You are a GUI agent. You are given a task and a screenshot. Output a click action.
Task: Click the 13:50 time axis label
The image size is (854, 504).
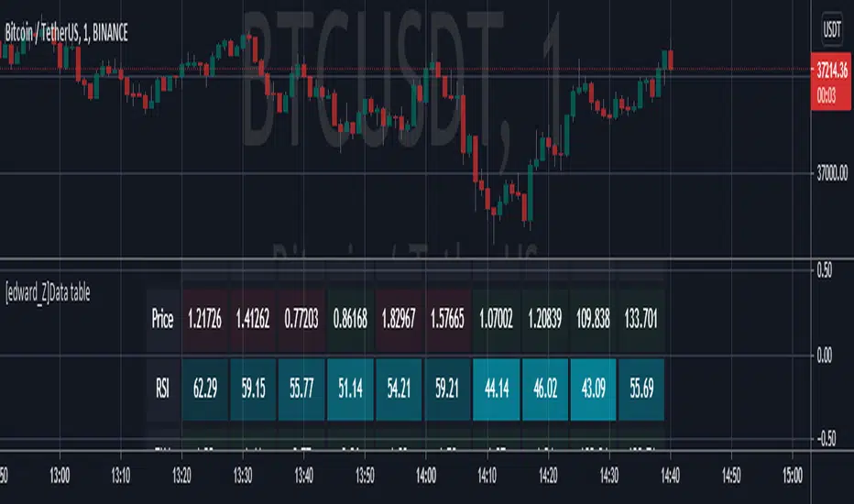point(365,477)
